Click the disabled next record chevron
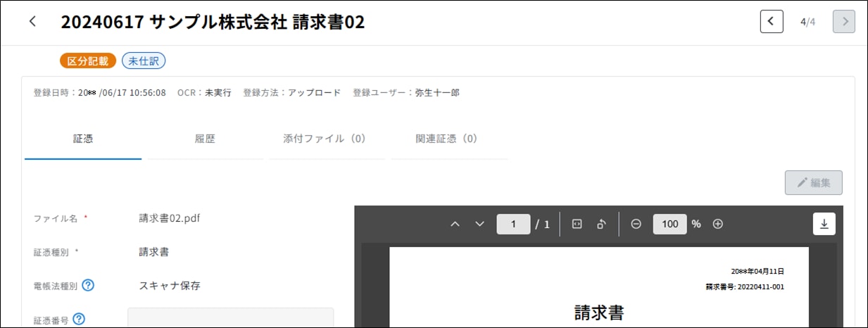Screen dimensions: 868x328 (x=844, y=22)
